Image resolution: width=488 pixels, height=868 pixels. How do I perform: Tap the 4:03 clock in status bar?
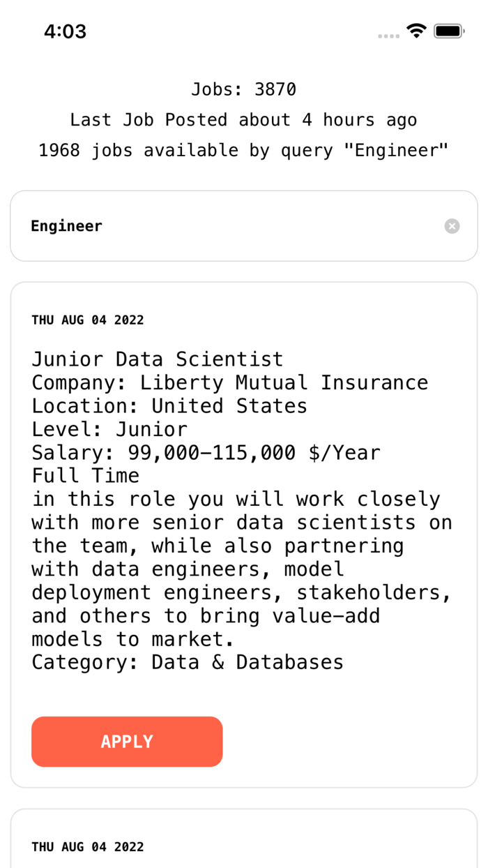pos(65,31)
